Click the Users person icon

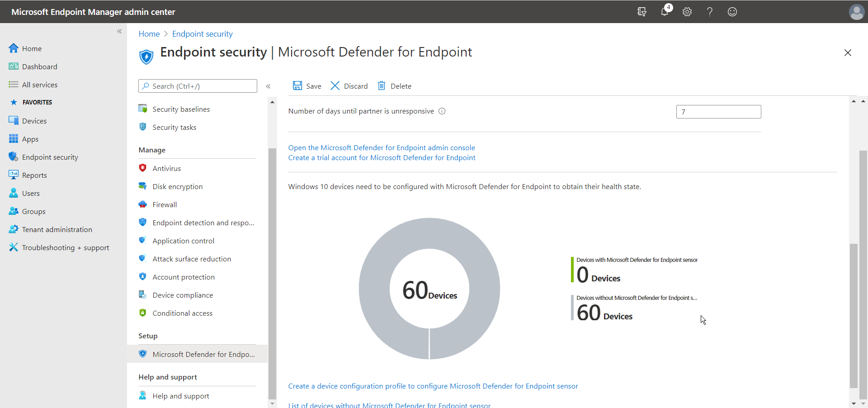coord(14,193)
